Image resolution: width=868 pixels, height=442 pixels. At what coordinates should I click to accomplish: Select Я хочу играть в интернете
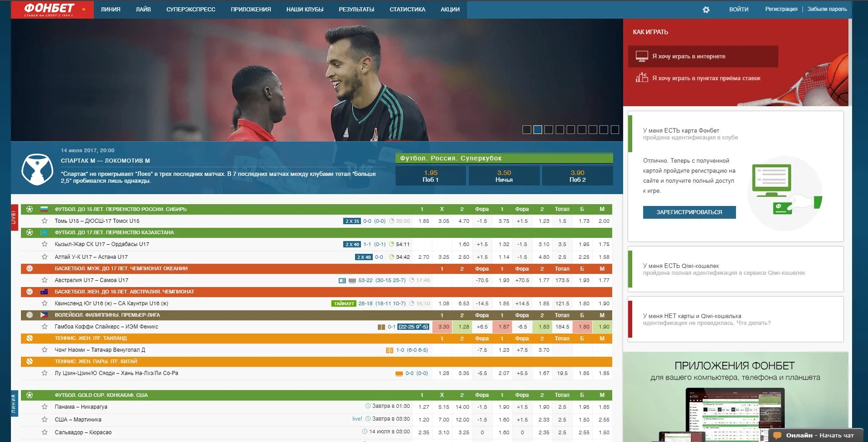point(703,57)
